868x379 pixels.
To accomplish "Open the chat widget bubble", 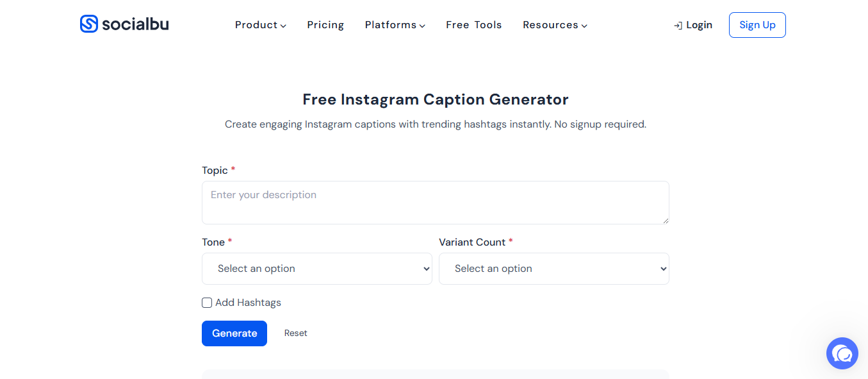I will tap(842, 353).
